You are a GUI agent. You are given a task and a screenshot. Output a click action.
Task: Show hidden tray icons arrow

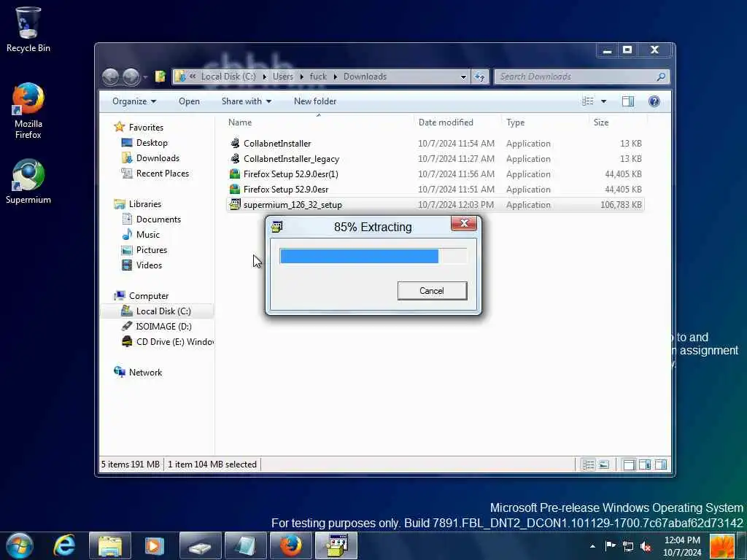click(592, 546)
